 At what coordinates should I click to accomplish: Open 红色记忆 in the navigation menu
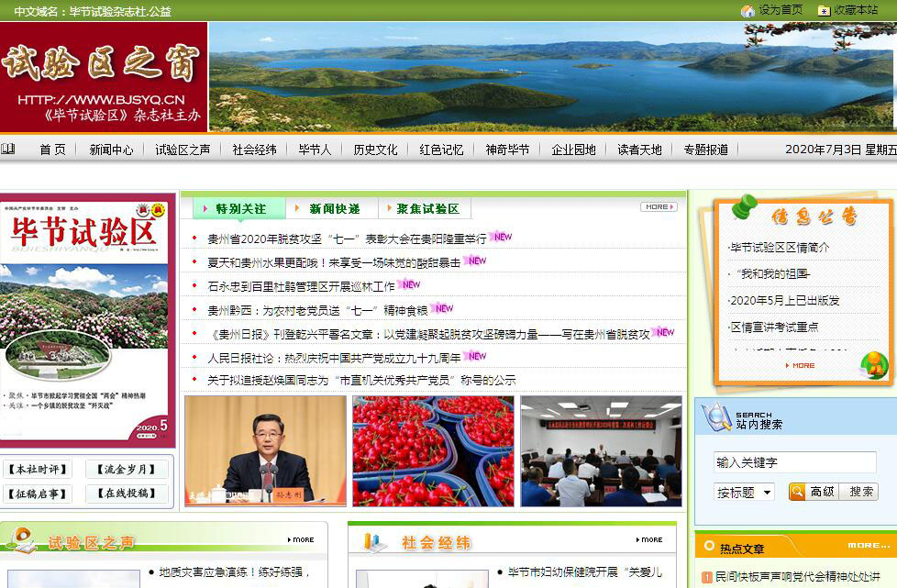click(441, 150)
